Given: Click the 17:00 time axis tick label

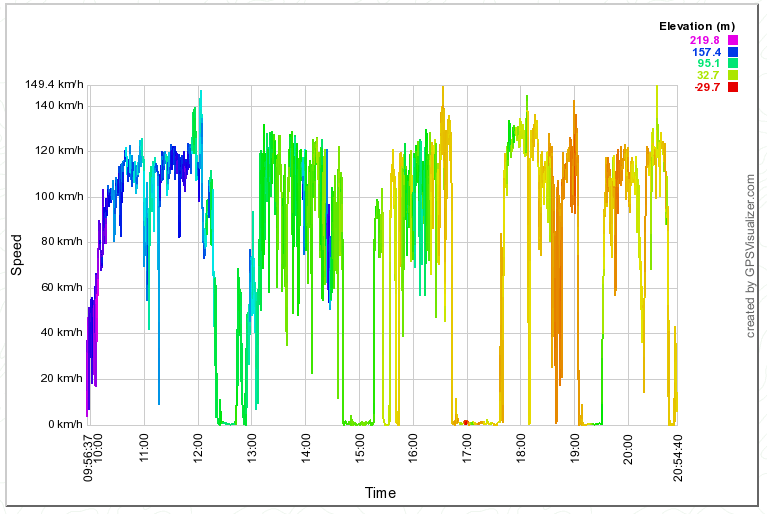Looking at the screenshot, I should click(466, 445).
